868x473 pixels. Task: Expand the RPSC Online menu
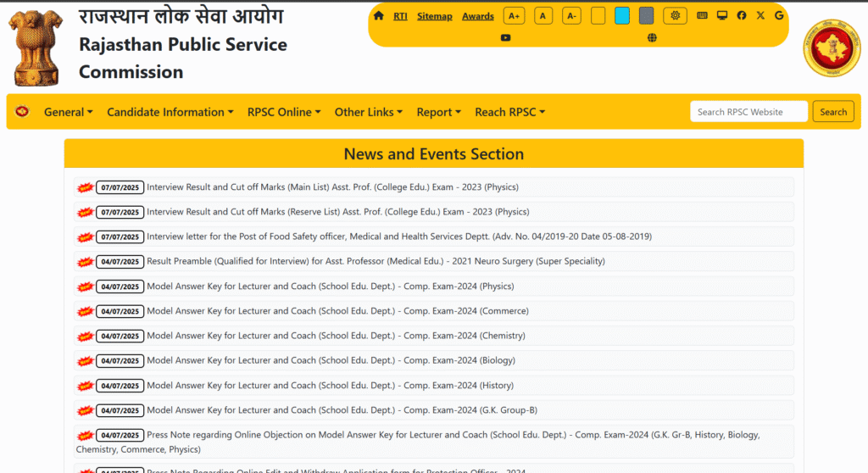pos(284,112)
